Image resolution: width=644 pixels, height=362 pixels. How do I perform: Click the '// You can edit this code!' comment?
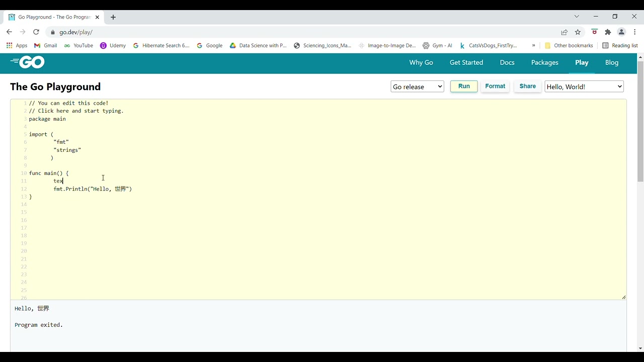pyautogui.click(x=68, y=103)
